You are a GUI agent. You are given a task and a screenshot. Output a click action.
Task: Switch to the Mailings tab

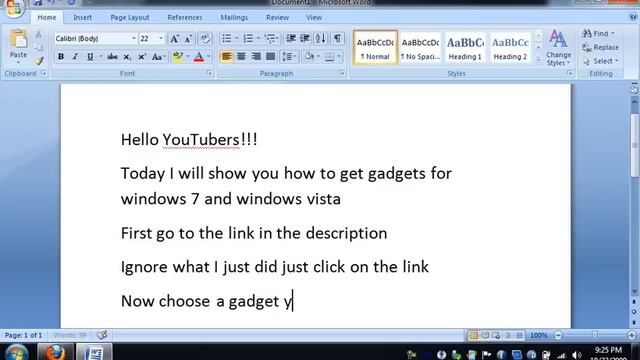234,18
